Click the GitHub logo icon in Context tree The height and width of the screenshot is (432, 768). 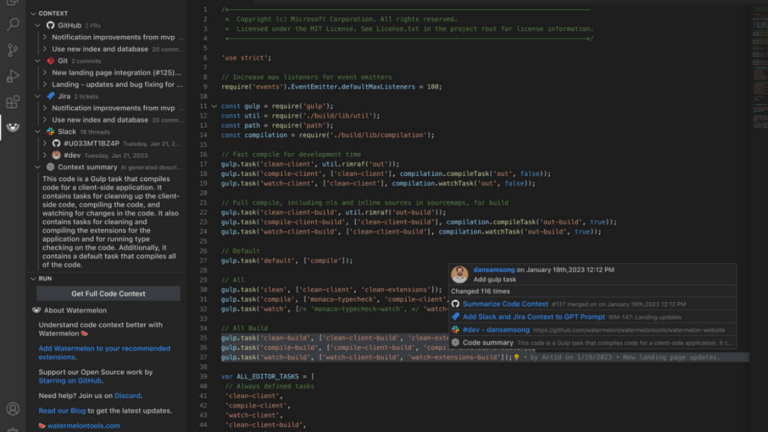[50, 25]
